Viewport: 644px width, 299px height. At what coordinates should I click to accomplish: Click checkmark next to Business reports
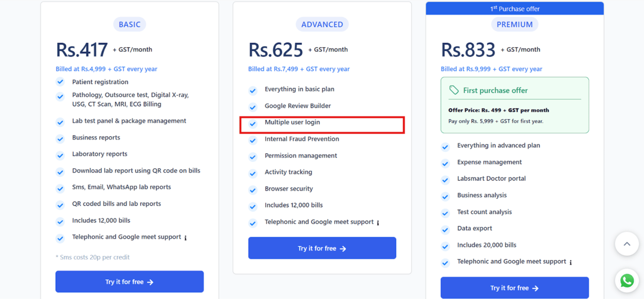60,138
